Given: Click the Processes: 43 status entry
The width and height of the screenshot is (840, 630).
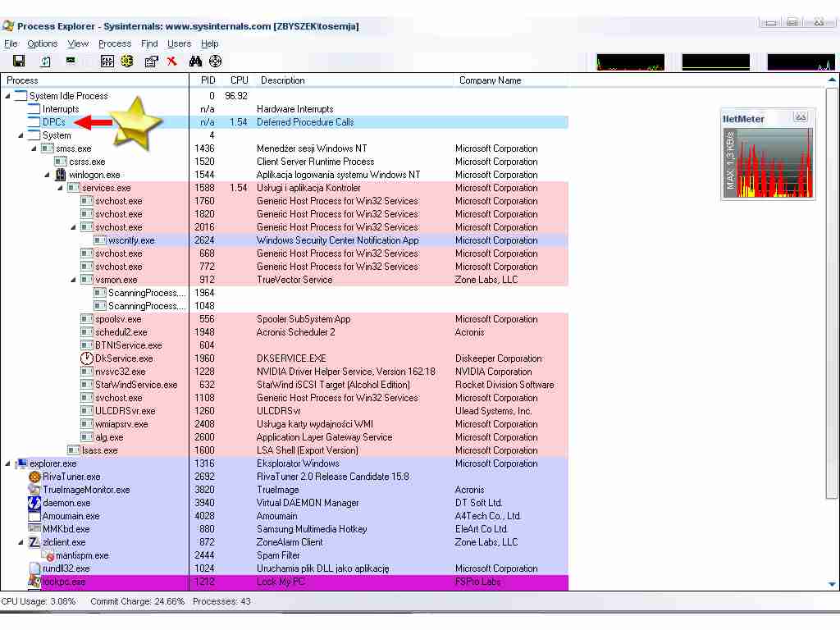Looking at the screenshot, I should (x=221, y=601).
